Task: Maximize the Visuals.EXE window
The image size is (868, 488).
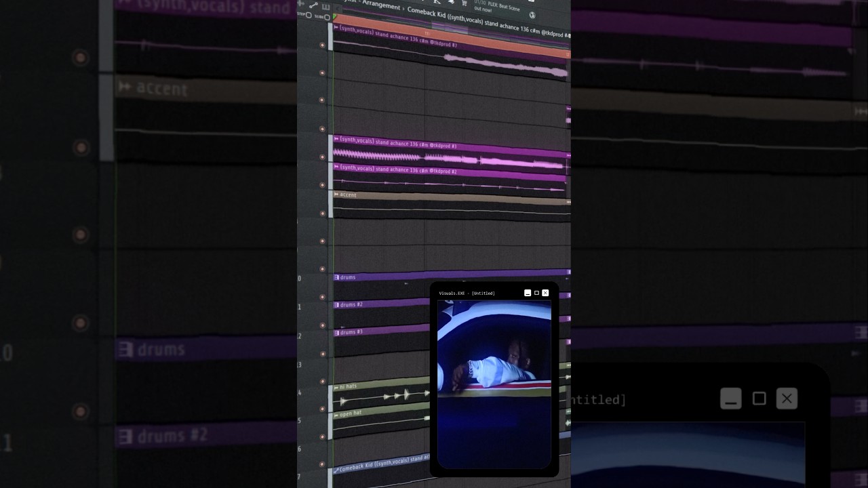Action: click(x=536, y=293)
